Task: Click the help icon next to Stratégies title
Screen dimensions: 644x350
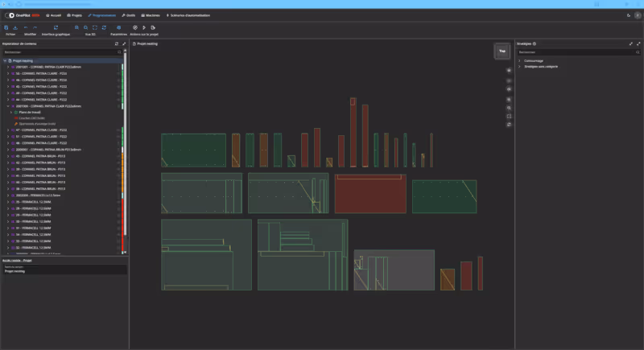Action: pyautogui.click(x=535, y=43)
